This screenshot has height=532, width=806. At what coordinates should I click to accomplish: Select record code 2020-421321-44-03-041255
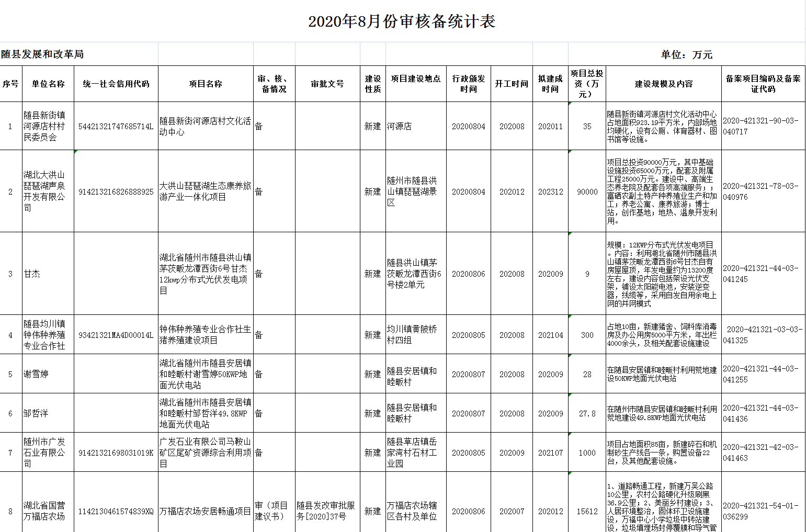(x=763, y=374)
